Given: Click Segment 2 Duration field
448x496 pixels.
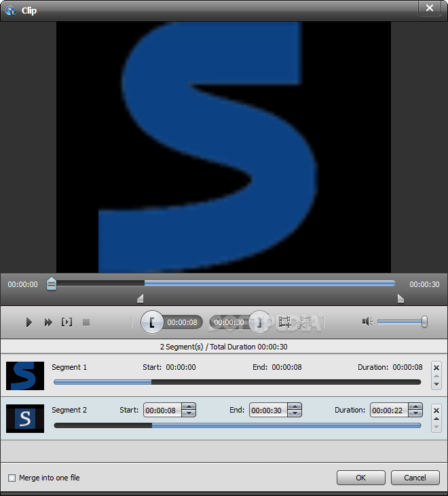Looking at the screenshot, I should point(389,411).
